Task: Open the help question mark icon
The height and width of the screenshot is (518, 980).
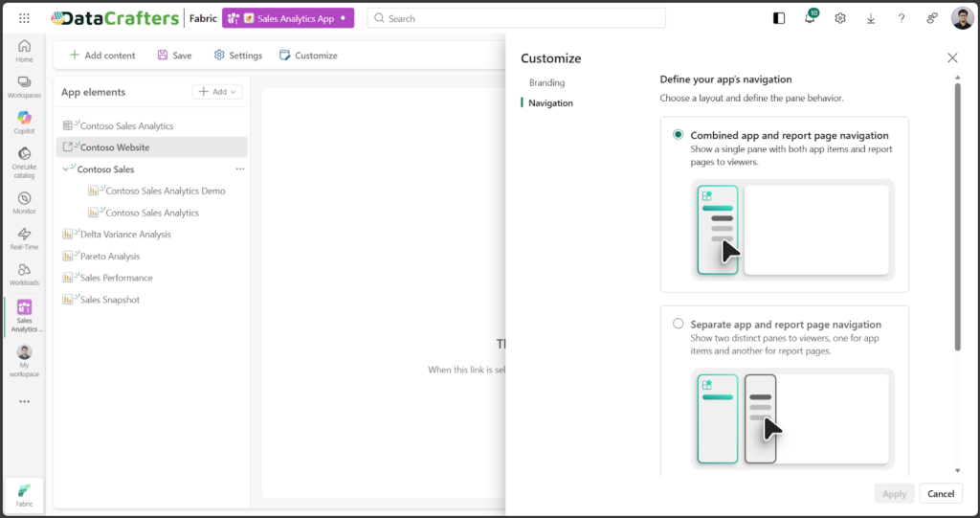Action: [x=902, y=18]
